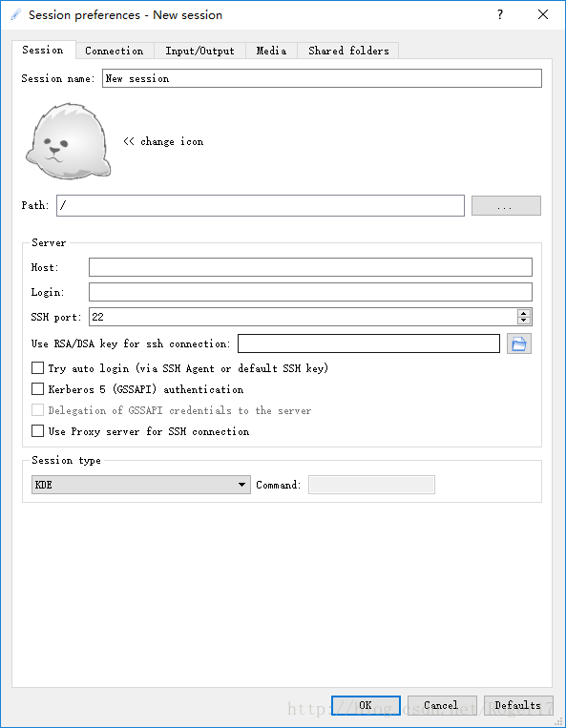Screen dimensions: 566x728
Task: Restore settings using Defaults button
Action: pyautogui.click(x=517, y=705)
